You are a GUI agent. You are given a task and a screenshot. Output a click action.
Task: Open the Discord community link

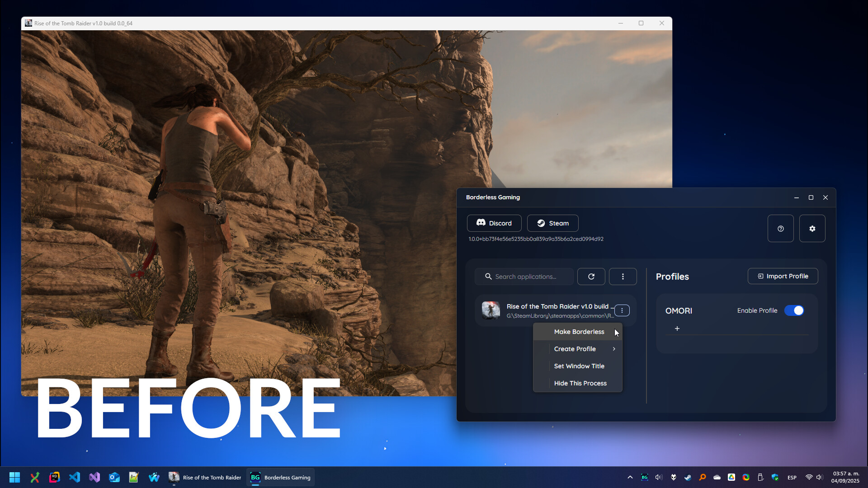[494, 223]
